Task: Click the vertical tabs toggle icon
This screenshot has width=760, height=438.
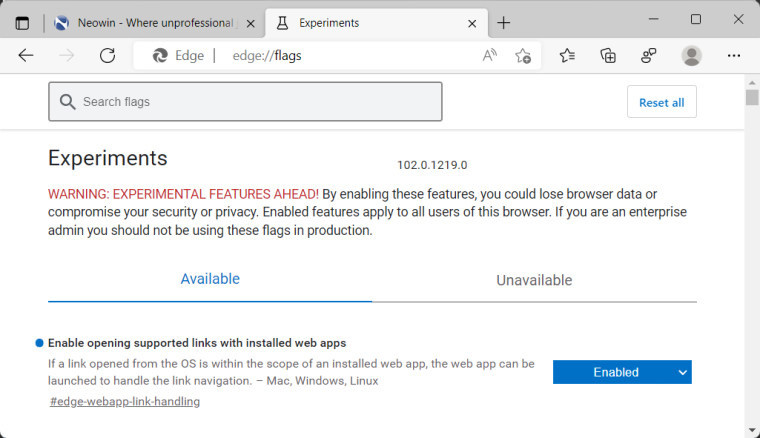Action: pos(22,22)
